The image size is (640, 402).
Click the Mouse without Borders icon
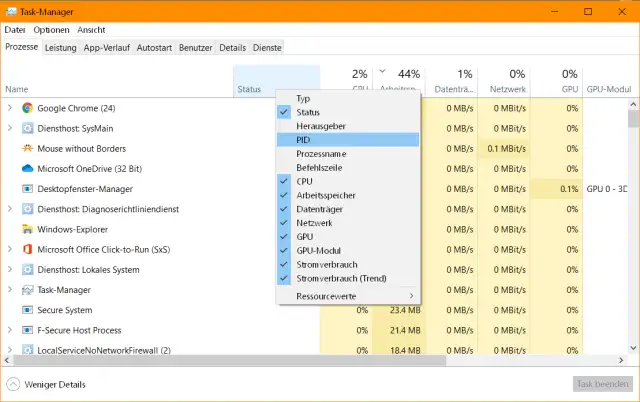(x=28, y=148)
